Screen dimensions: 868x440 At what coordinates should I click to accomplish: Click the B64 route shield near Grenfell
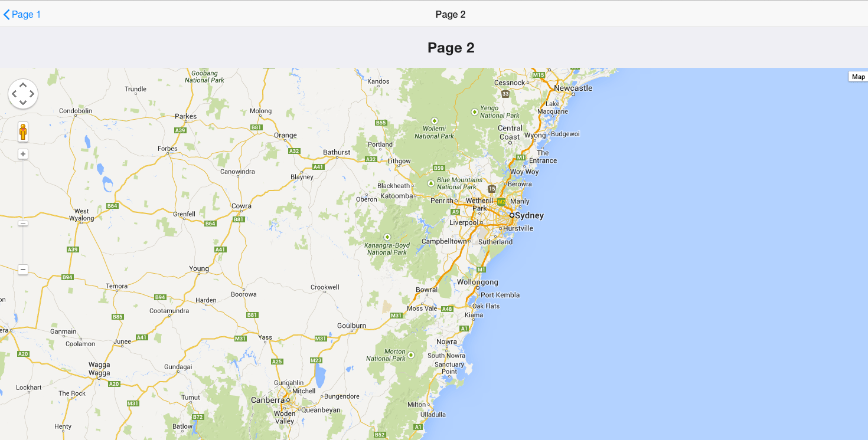(x=211, y=224)
